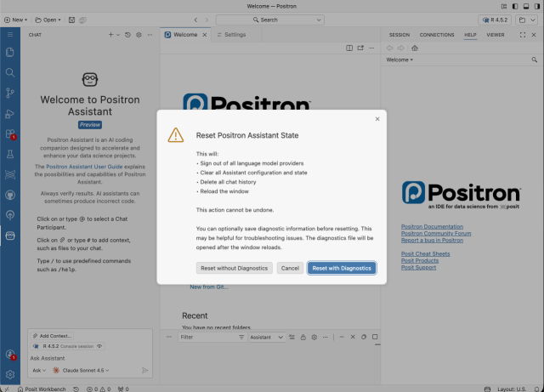Open the customize layout control

[504, 6]
